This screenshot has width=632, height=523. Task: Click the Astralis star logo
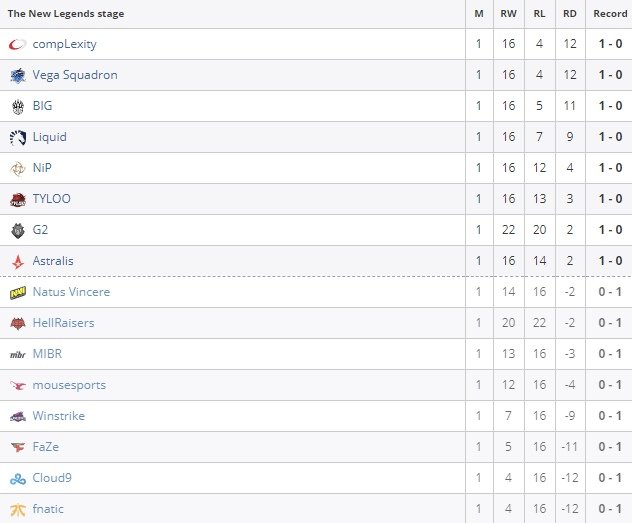[18, 262]
